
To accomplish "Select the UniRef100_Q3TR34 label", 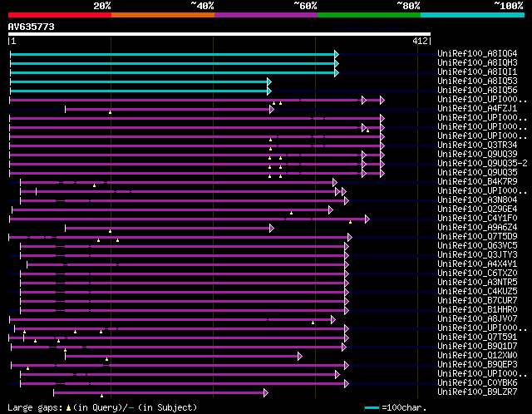I will tap(477, 145).
